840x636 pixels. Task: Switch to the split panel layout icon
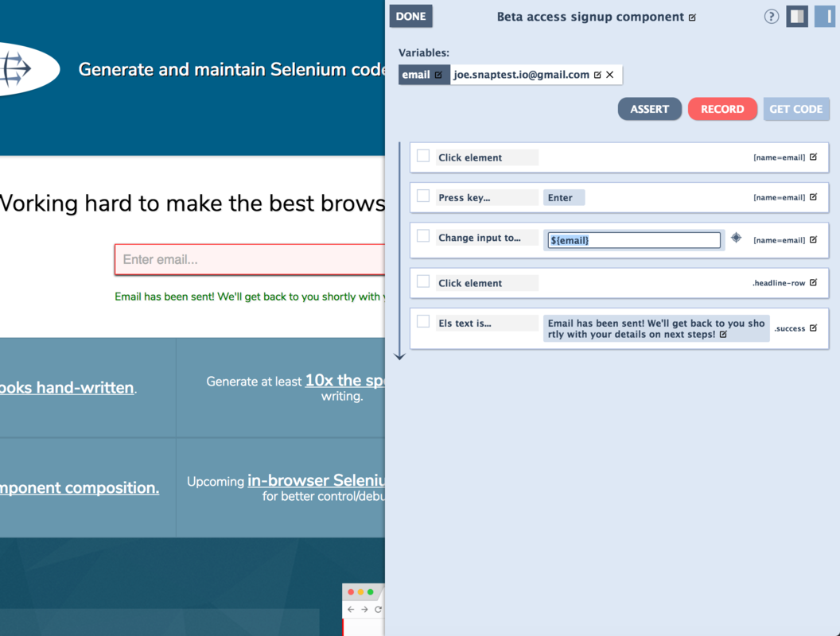796,16
